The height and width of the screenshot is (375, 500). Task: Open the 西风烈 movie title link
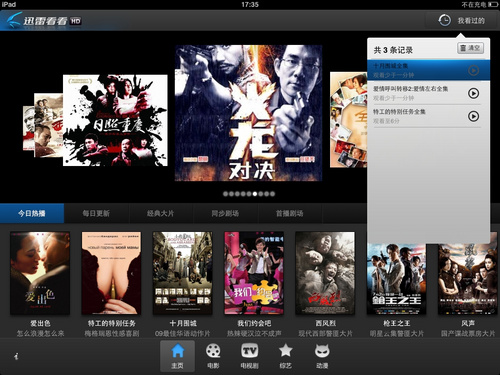(x=325, y=323)
